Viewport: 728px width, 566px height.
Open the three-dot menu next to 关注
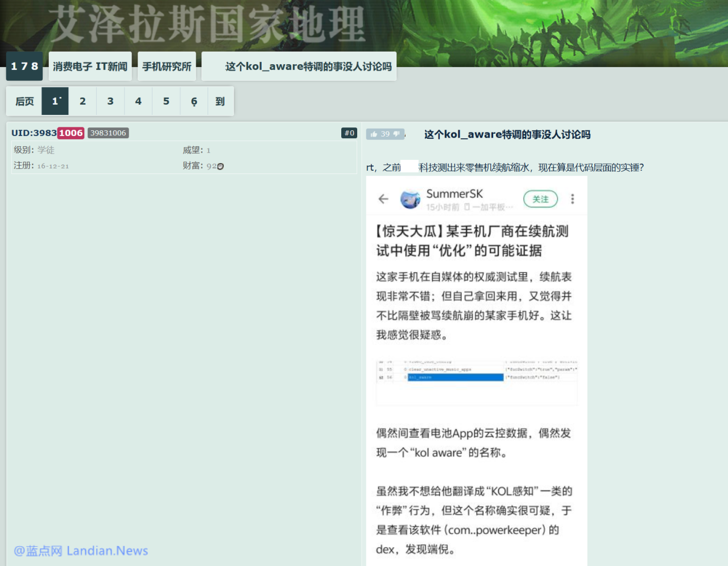pos(572,199)
